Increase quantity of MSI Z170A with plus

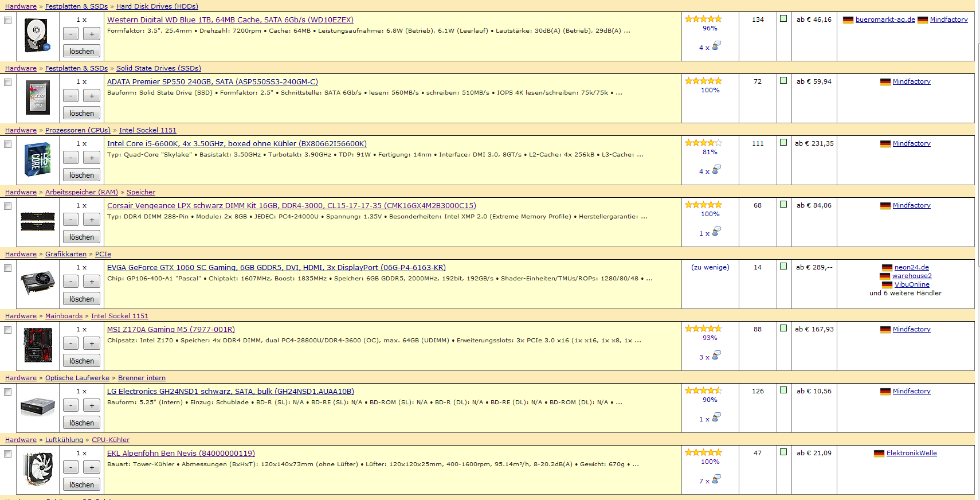coord(92,343)
